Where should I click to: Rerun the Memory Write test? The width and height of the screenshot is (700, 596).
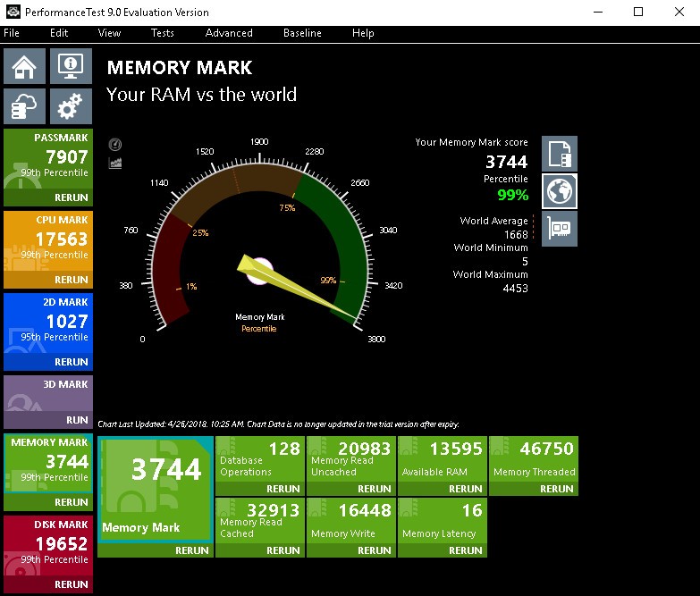coord(374,550)
